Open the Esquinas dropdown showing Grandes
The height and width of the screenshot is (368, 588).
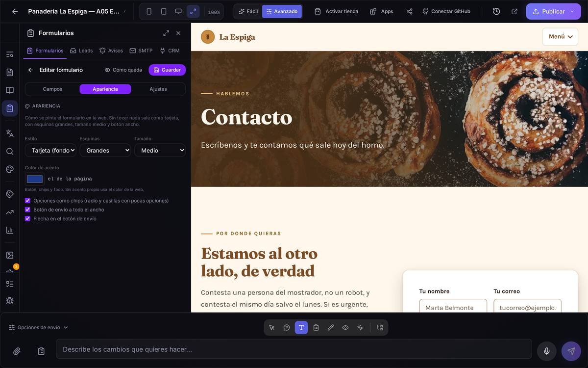pos(105,150)
